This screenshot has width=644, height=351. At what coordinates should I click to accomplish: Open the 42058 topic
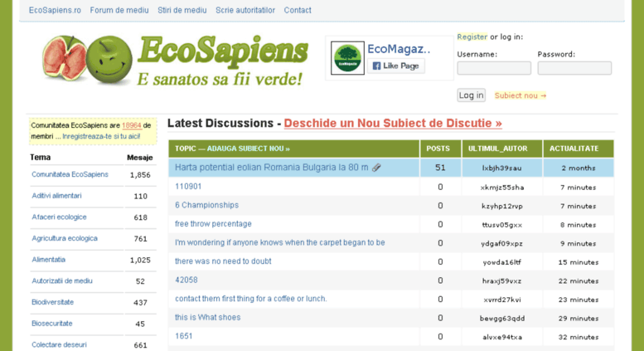(186, 280)
